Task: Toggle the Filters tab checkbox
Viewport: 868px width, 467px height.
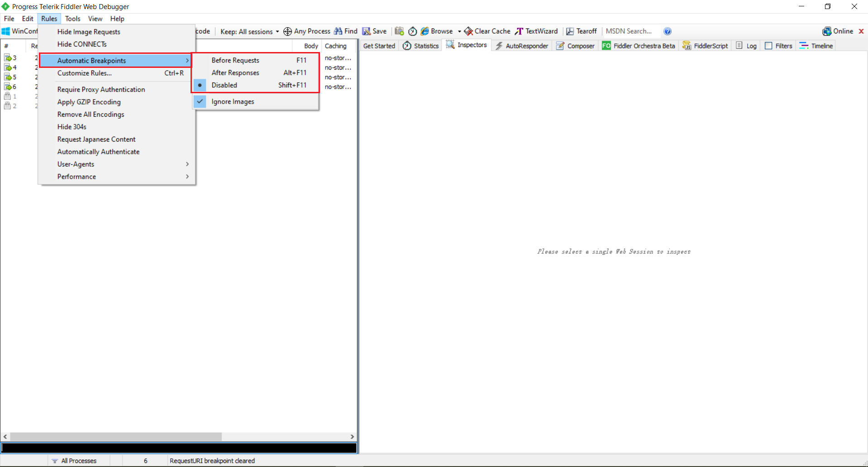Action: 768,46
